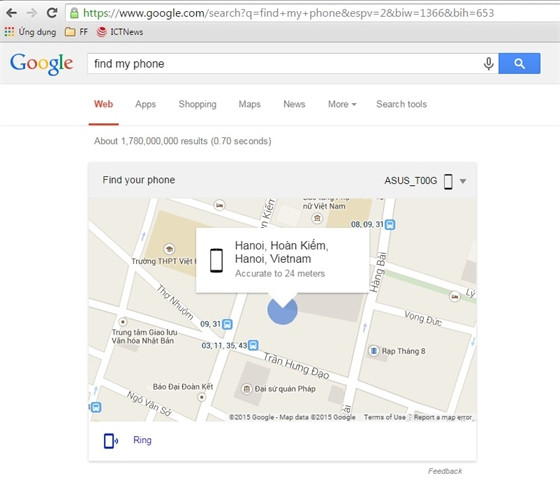Open the ICTNews bookmark

pos(120,32)
